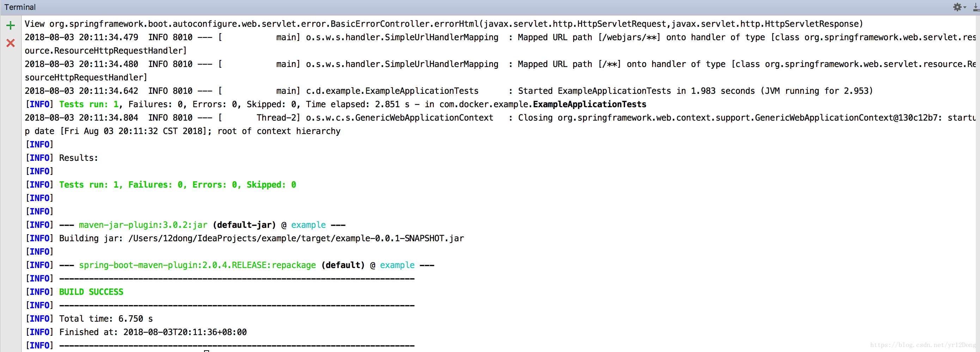The width and height of the screenshot is (980, 352).
Task: Click the 'root of context hierarchy' text
Action: tap(279, 131)
